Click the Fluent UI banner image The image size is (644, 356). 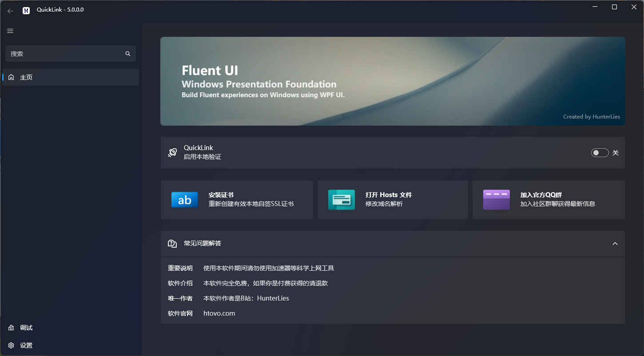[x=393, y=81]
